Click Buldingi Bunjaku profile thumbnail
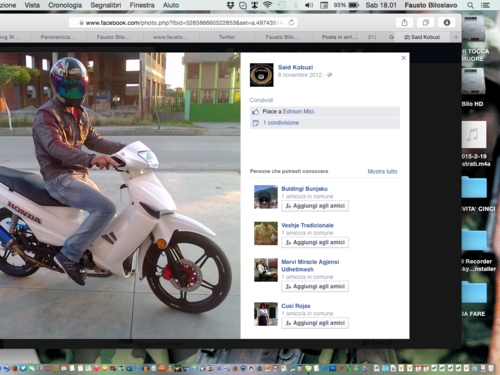Screen dimensions: 500x375 266,197
